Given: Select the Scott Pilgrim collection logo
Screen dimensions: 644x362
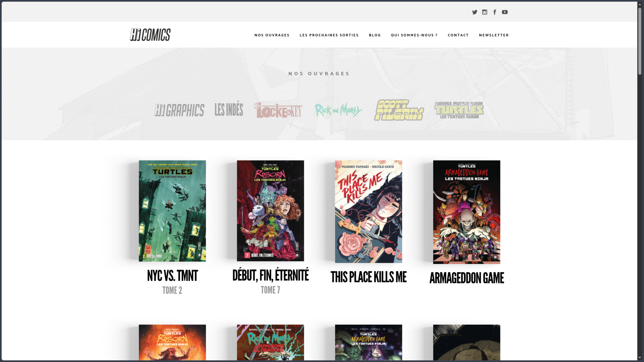Looking at the screenshot, I should coord(399,110).
